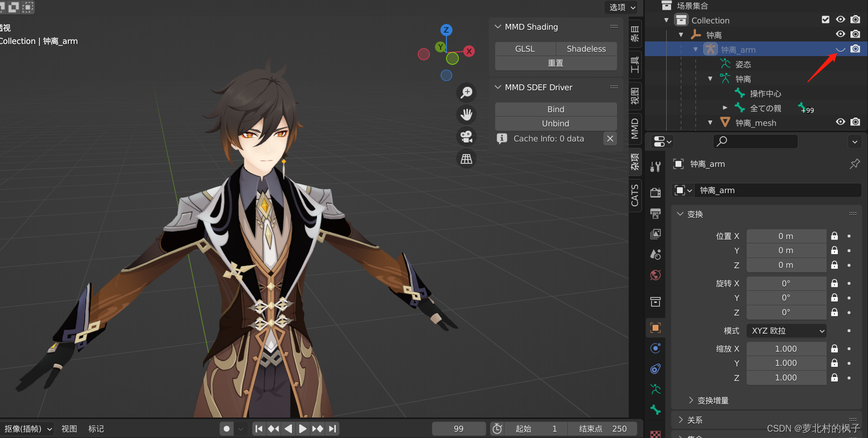The height and width of the screenshot is (438, 868).
Task: Pin the properties editor context
Action: [854, 164]
